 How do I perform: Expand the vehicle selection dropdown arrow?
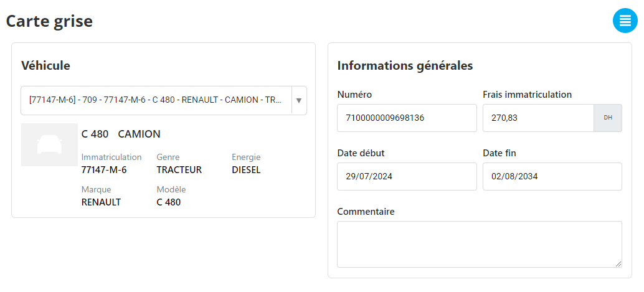pos(299,100)
